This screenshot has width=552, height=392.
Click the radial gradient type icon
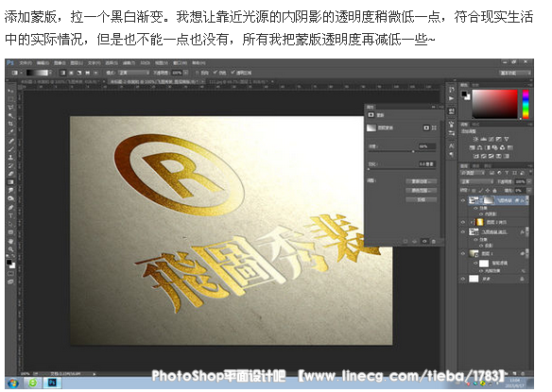(x=71, y=73)
